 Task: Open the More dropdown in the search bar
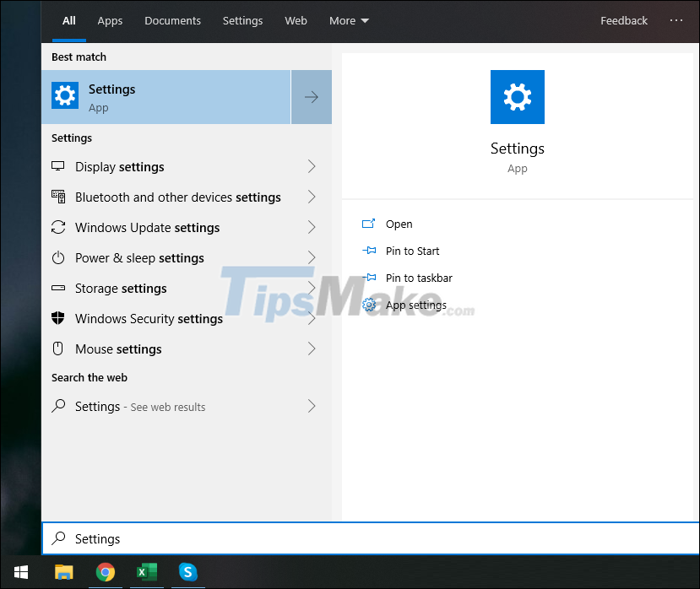pyautogui.click(x=349, y=20)
